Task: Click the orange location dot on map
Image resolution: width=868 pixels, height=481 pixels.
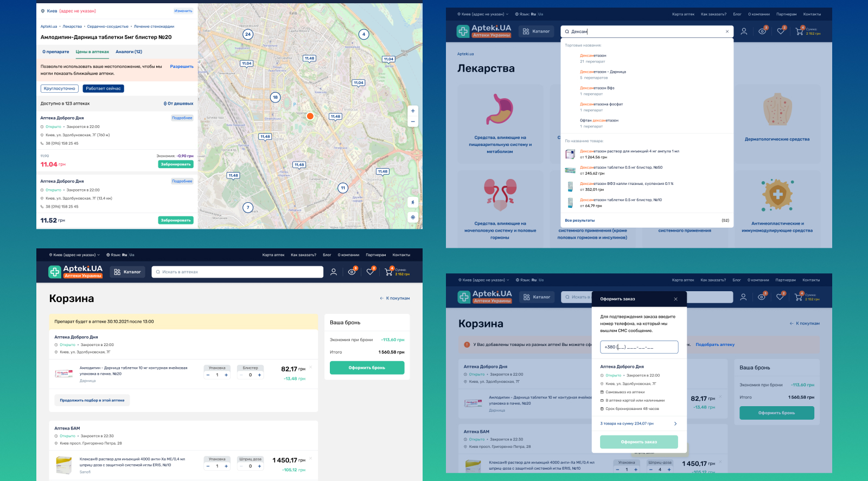Action: pyautogui.click(x=310, y=116)
